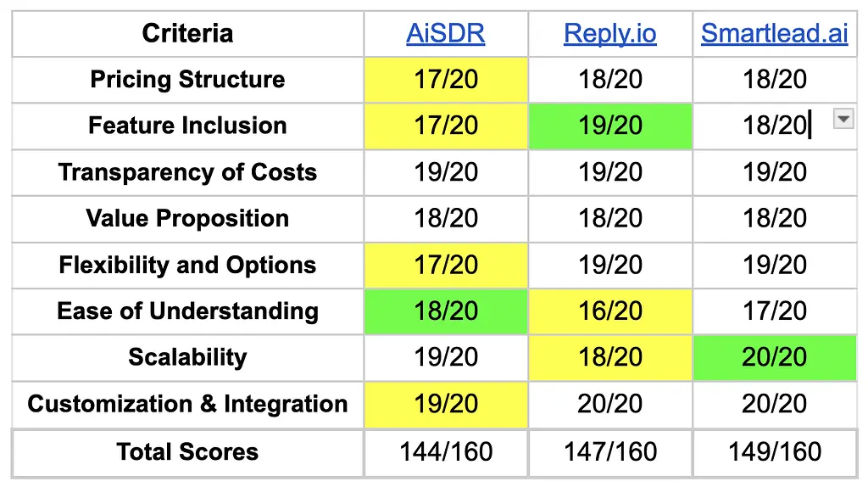Select AiSDR Pricing Structure yellow cell
The image size is (868, 487).
pyautogui.click(x=446, y=80)
